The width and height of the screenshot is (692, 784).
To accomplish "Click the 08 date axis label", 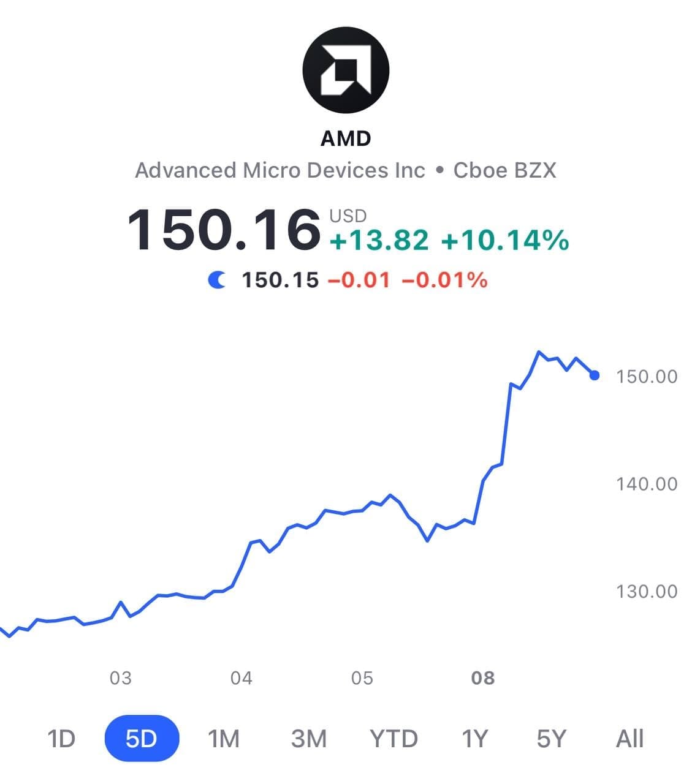I will pos(482,678).
